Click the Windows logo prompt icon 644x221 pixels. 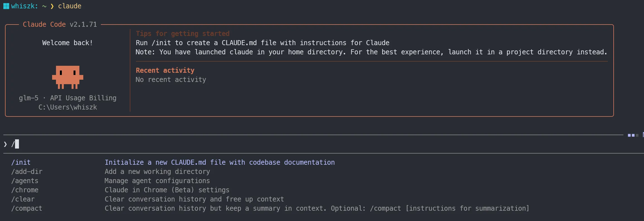tap(6, 6)
